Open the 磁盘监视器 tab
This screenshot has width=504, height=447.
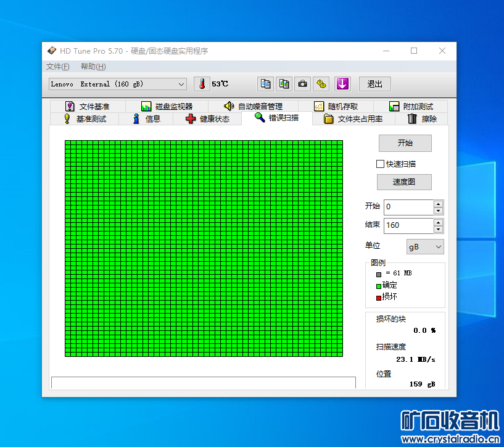click(x=167, y=106)
